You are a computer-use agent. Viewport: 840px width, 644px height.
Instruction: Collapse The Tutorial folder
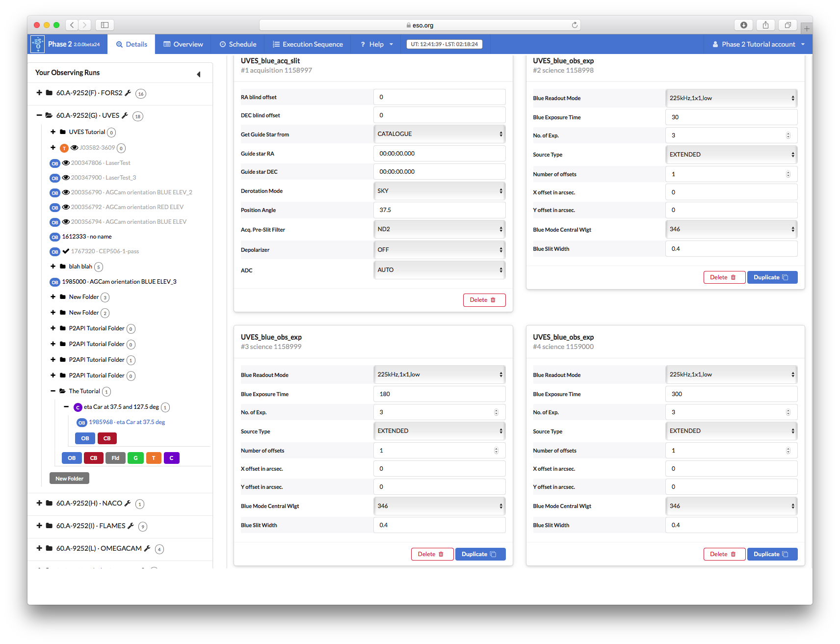tap(53, 391)
